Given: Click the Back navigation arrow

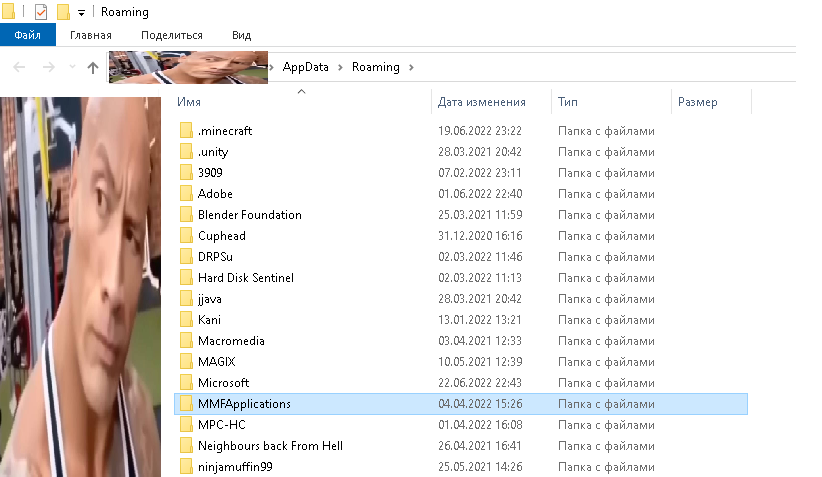Looking at the screenshot, I should coord(20,67).
